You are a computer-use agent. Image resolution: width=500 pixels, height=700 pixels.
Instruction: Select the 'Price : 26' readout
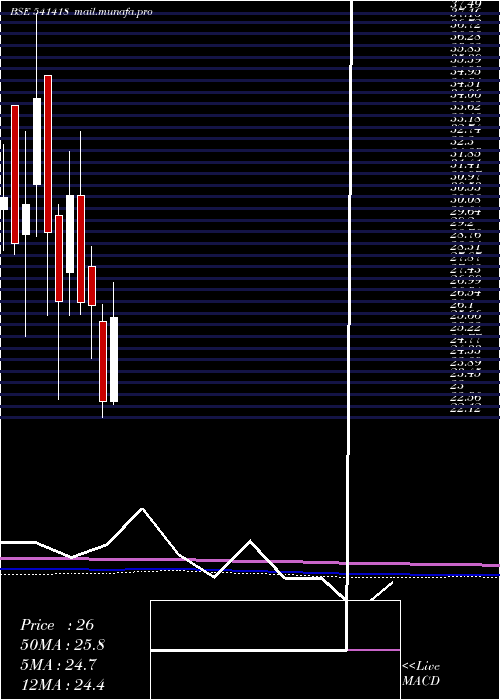pos(57,625)
